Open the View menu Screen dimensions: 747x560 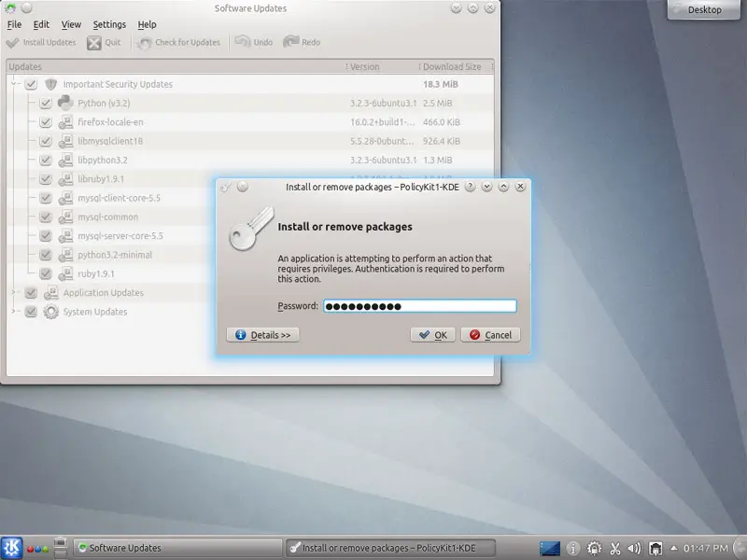[71, 24]
